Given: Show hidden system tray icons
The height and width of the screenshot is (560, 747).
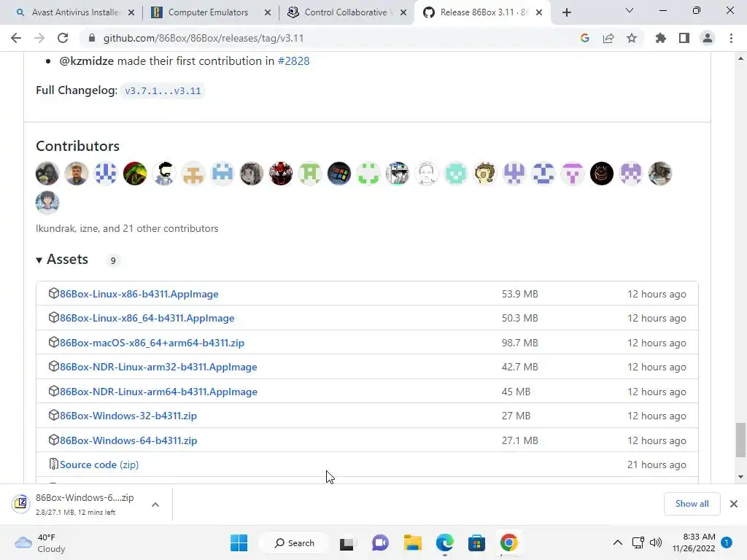Looking at the screenshot, I should click(617, 542).
